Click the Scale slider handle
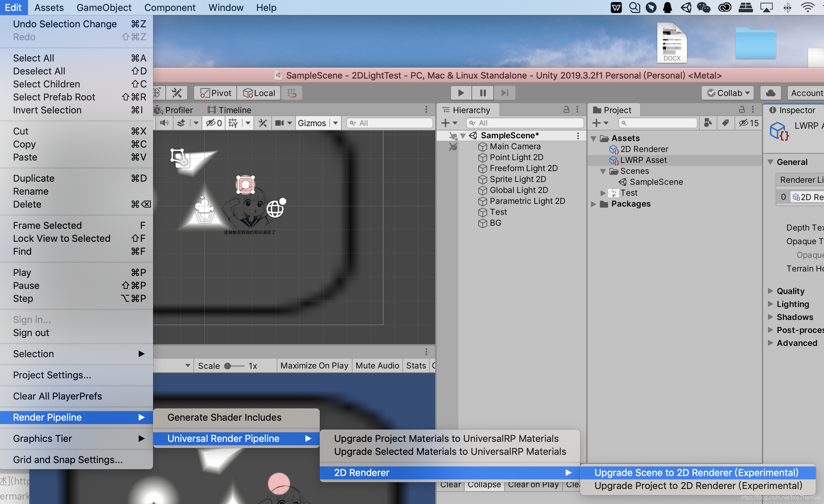824x504 pixels. pyautogui.click(x=228, y=366)
